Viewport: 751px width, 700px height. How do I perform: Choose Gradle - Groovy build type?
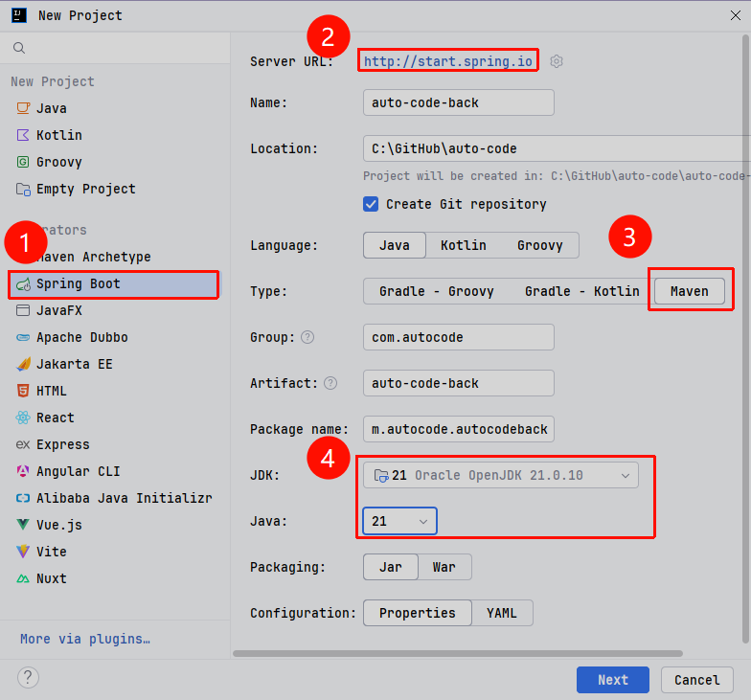(437, 291)
